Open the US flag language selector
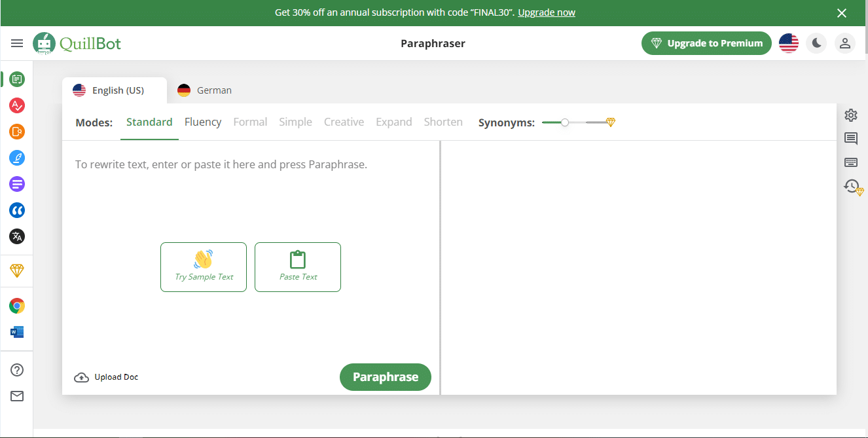 pyautogui.click(x=789, y=43)
